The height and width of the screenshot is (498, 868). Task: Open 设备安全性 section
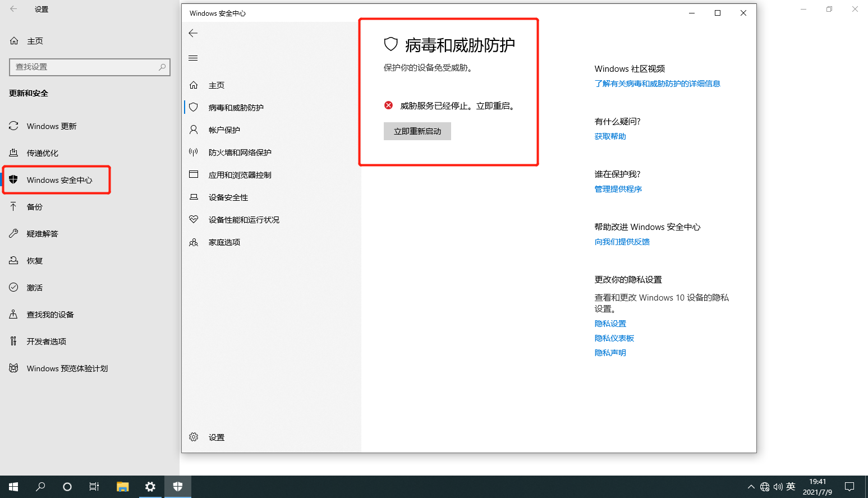tap(228, 197)
